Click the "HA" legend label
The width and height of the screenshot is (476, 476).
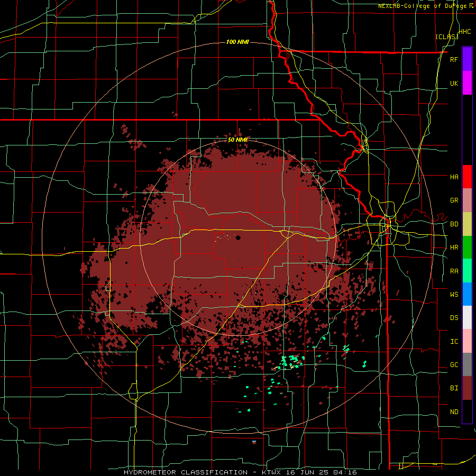pos(454,177)
